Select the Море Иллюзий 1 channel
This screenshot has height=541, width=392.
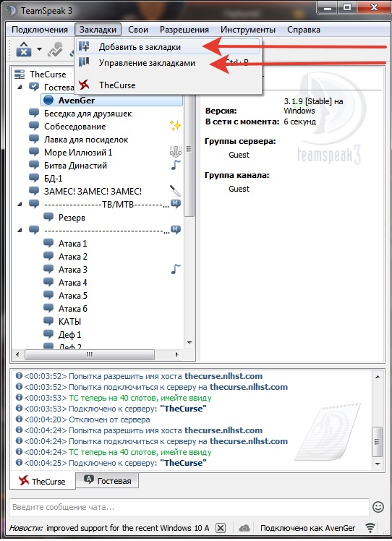pos(78,152)
